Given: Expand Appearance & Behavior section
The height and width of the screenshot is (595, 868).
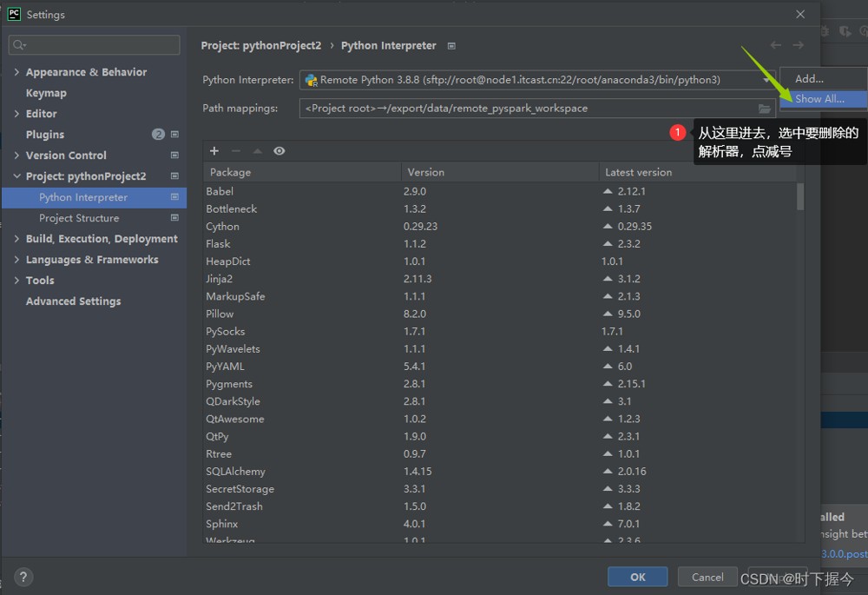Looking at the screenshot, I should click(x=16, y=72).
